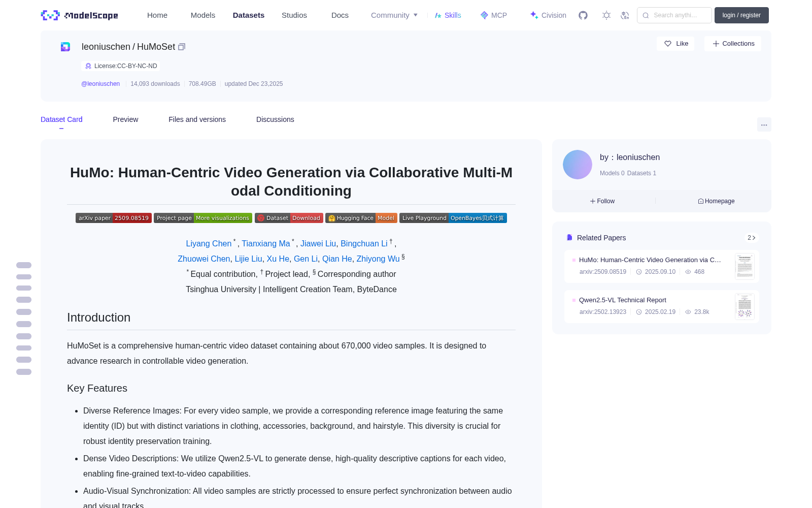Open Xu He author link
The width and height of the screenshot is (812, 508).
(278, 259)
